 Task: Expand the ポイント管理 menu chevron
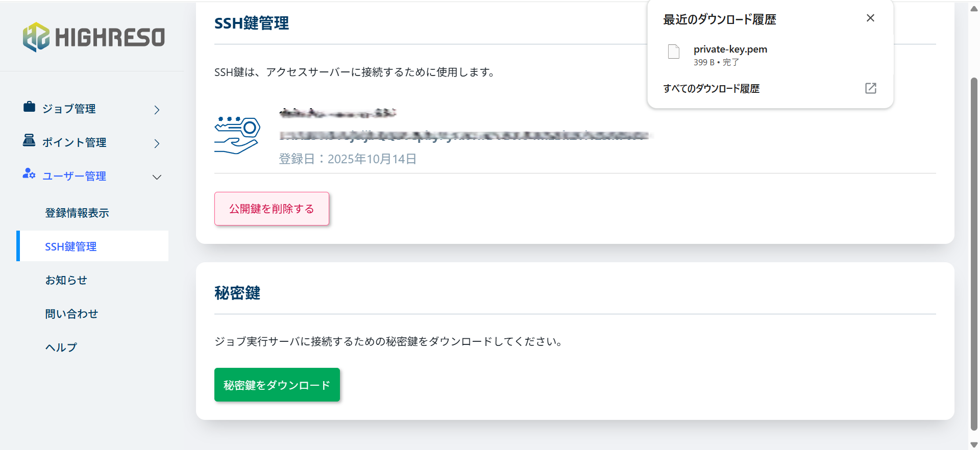[157, 143]
